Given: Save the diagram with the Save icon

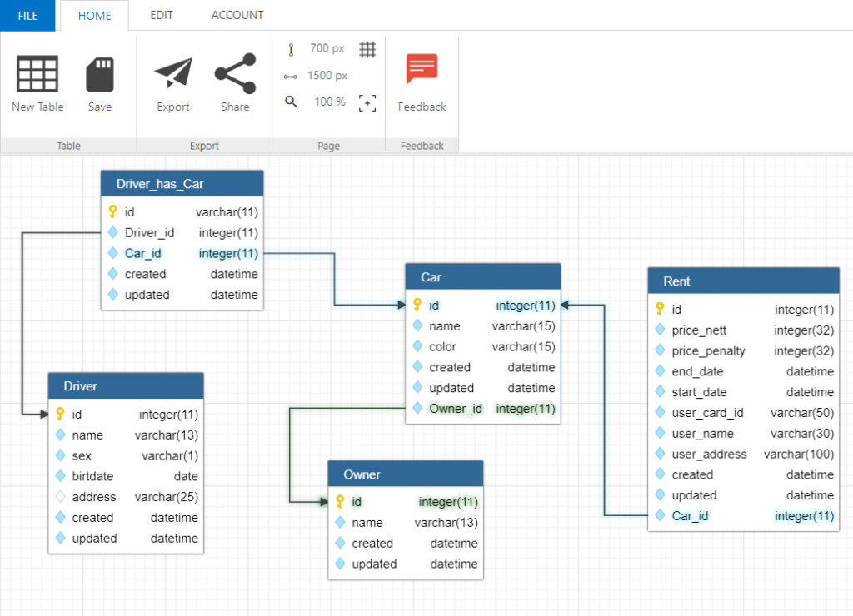Looking at the screenshot, I should tap(100, 74).
